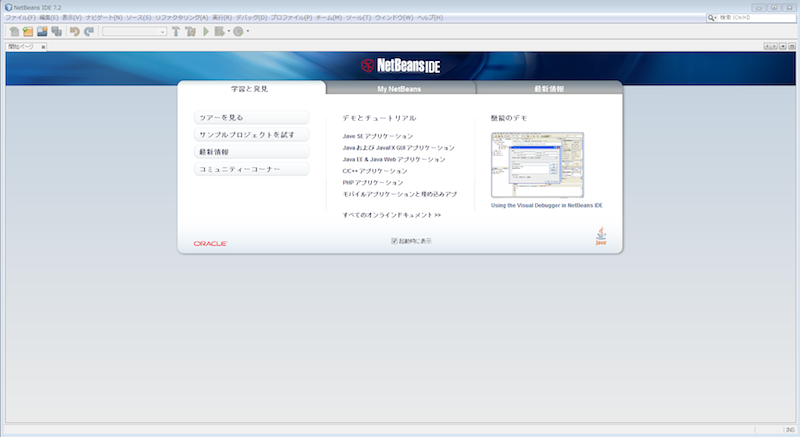
Task: Open the PHP アプリケーション link
Action: pyautogui.click(x=373, y=183)
